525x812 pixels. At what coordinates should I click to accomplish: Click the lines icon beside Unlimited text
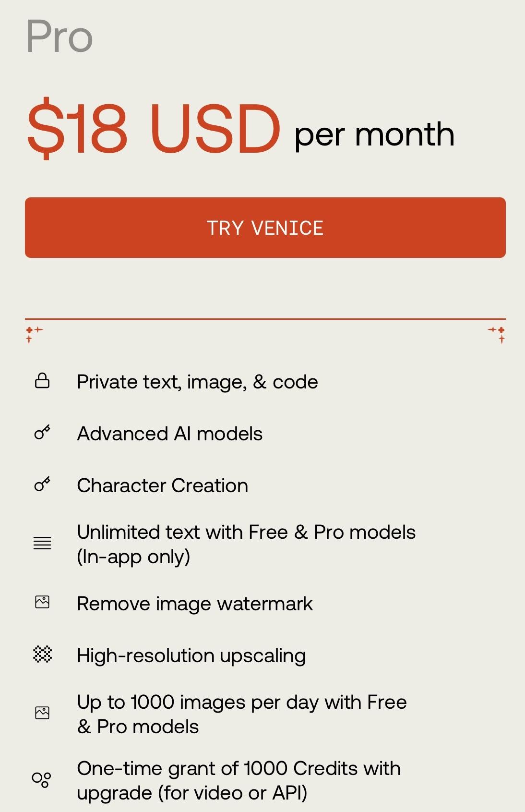coord(42,543)
